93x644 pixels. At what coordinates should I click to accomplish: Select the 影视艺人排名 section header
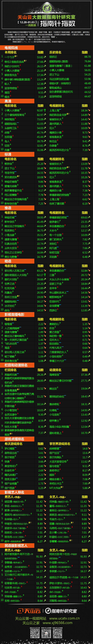tap(17, 492)
